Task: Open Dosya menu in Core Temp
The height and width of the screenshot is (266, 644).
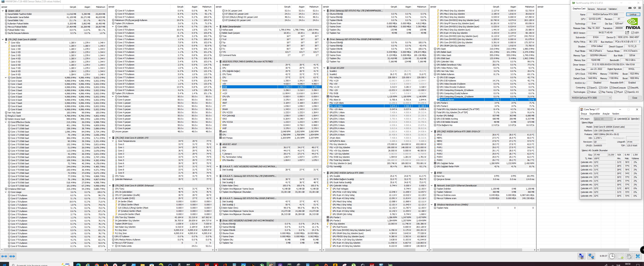Action: 584,114
